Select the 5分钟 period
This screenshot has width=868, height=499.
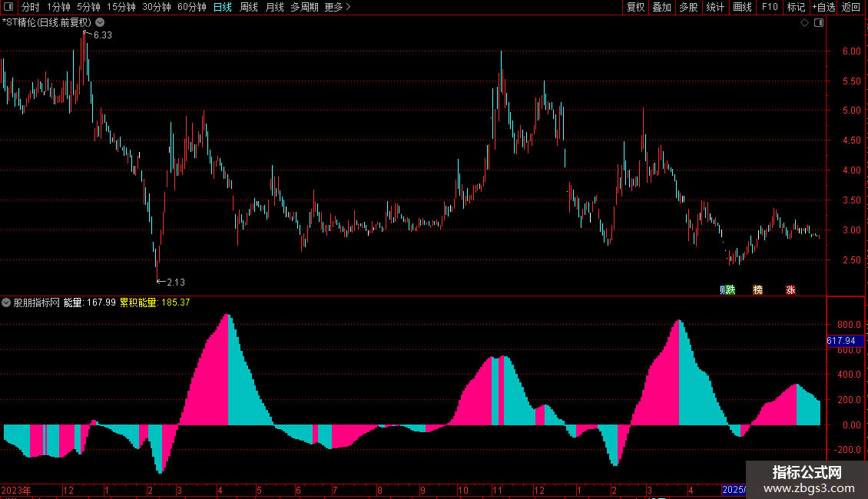point(88,7)
